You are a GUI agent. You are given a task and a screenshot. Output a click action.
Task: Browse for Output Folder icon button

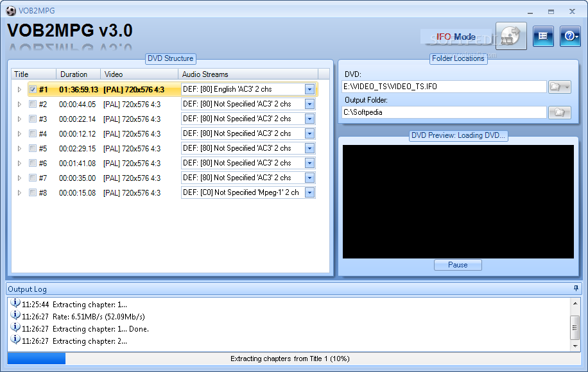pos(560,112)
